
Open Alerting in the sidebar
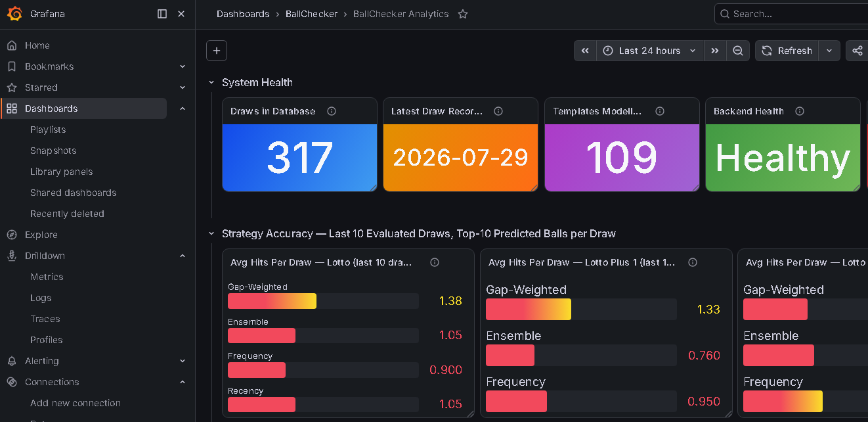coord(42,361)
